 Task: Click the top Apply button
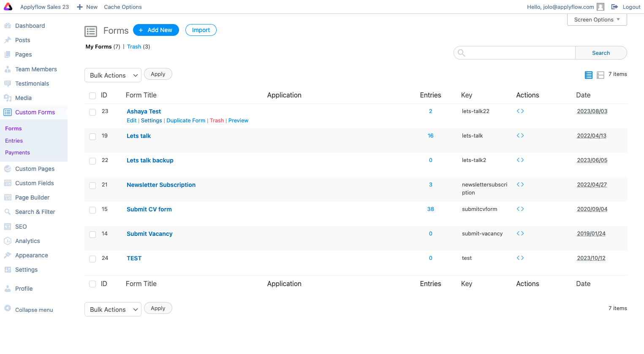[x=158, y=74]
